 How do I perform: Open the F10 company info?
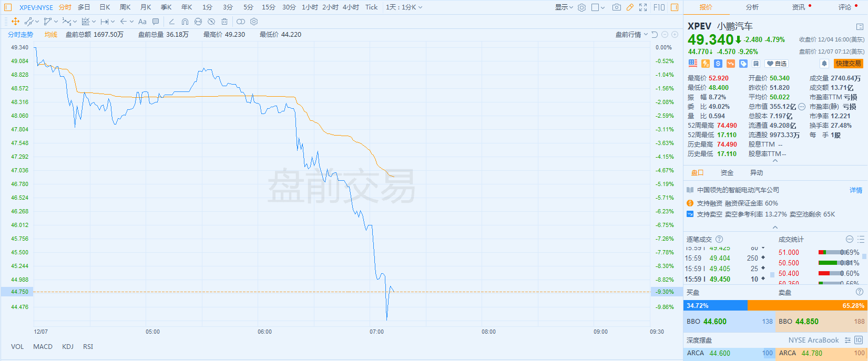(x=659, y=7)
